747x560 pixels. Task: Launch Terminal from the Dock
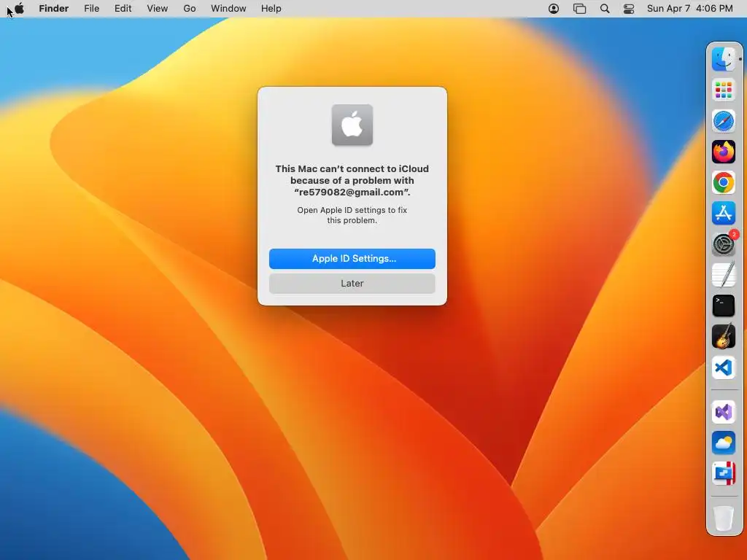point(724,306)
